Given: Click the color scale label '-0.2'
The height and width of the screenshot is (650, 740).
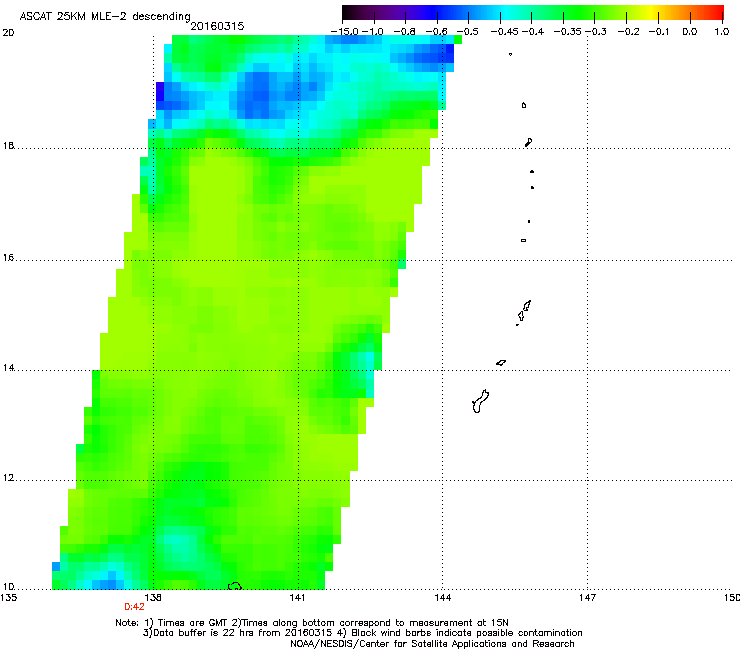Looking at the screenshot, I should coord(629,32).
